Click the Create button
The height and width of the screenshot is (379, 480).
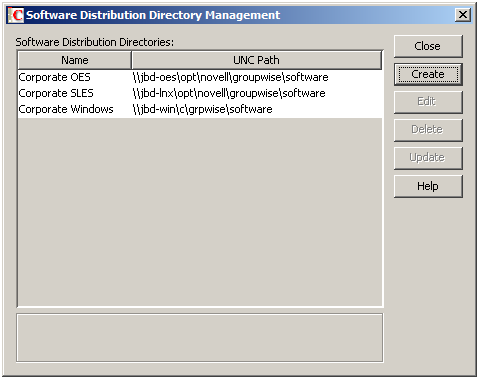click(428, 74)
